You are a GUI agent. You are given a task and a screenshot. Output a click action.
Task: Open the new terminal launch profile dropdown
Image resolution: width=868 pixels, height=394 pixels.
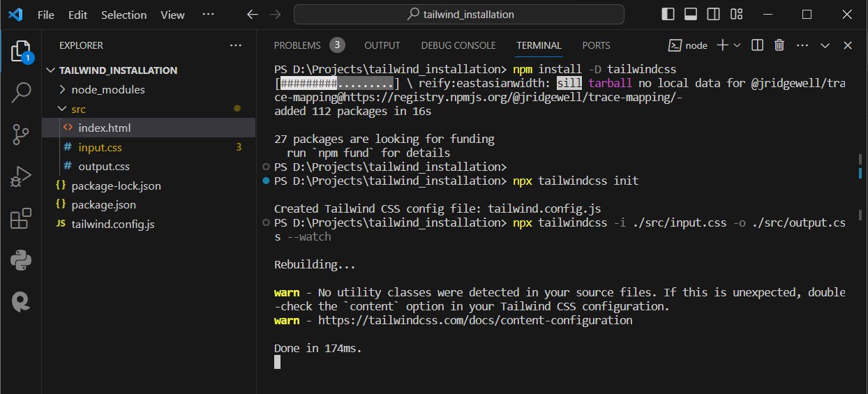click(737, 45)
